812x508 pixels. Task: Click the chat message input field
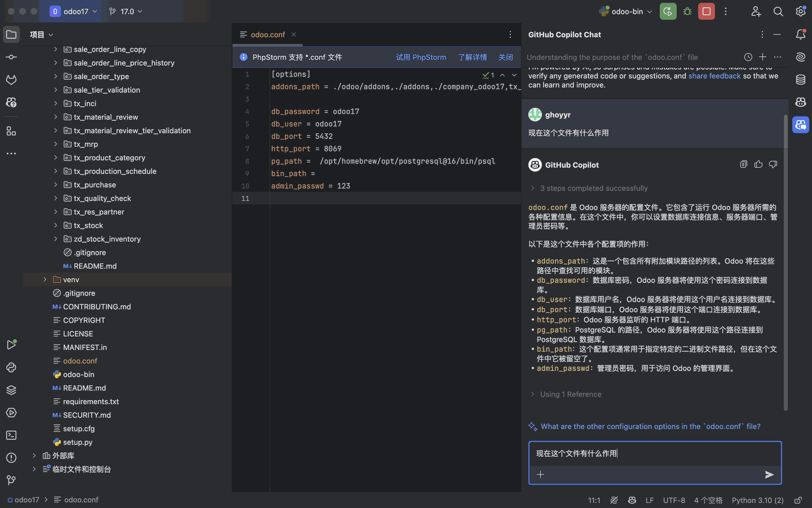(655, 453)
